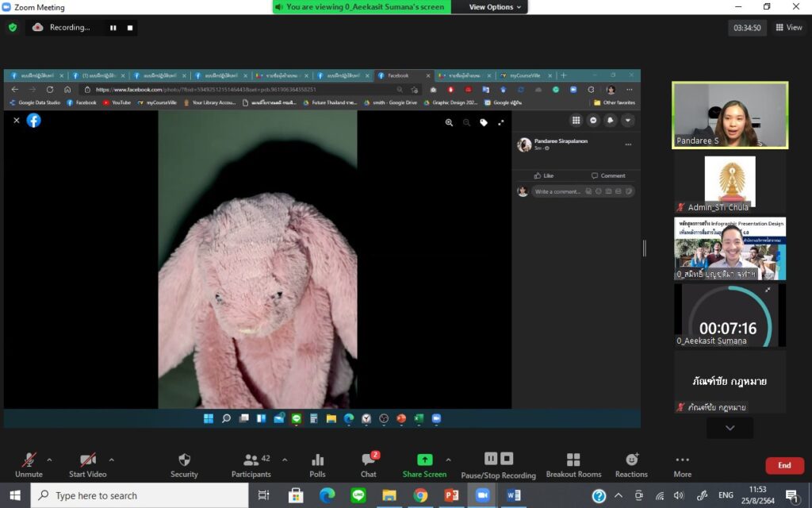Switch to the myCourseVille browser tab
The height and width of the screenshot is (508, 812).
click(526, 75)
